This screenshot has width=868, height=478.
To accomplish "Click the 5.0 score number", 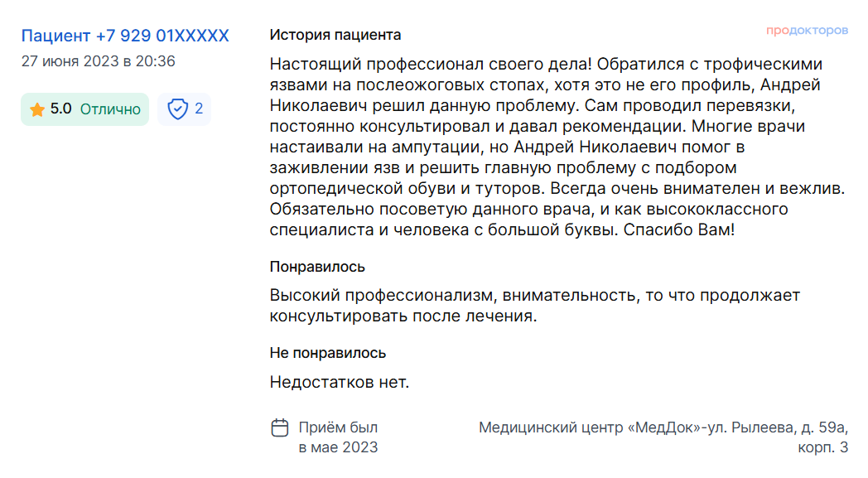I will (61, 109).
